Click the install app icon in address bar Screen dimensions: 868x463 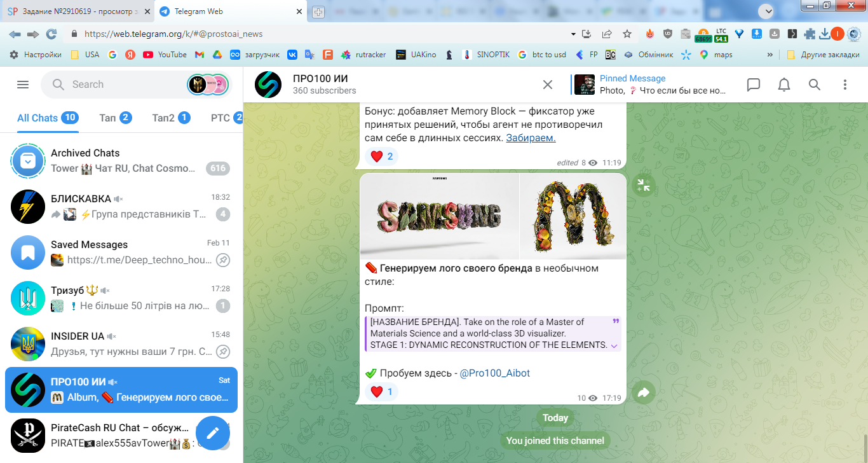coord(587,34)
